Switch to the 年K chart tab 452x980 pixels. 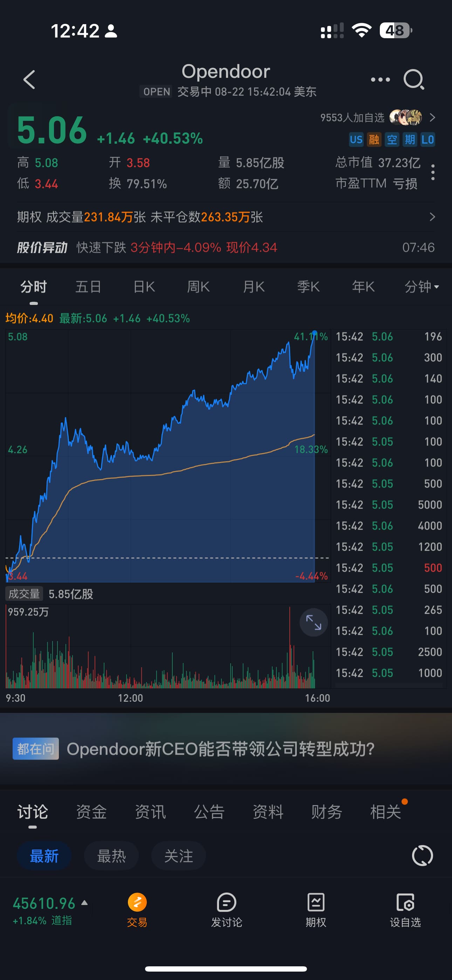coord(363,287)
